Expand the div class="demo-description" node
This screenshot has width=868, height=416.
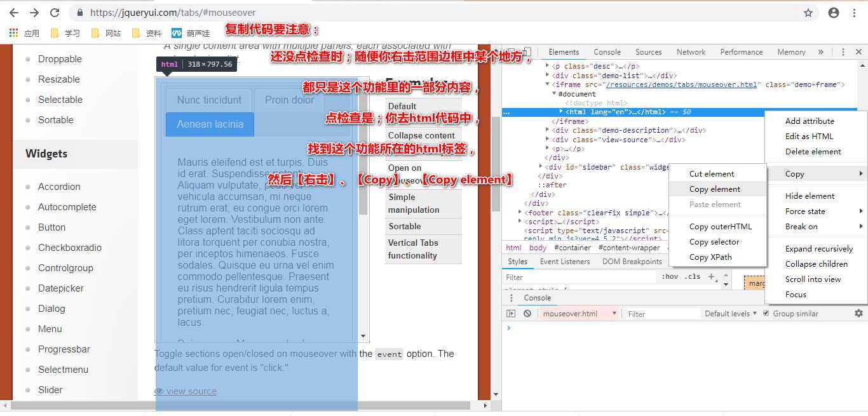click(548, 130)
